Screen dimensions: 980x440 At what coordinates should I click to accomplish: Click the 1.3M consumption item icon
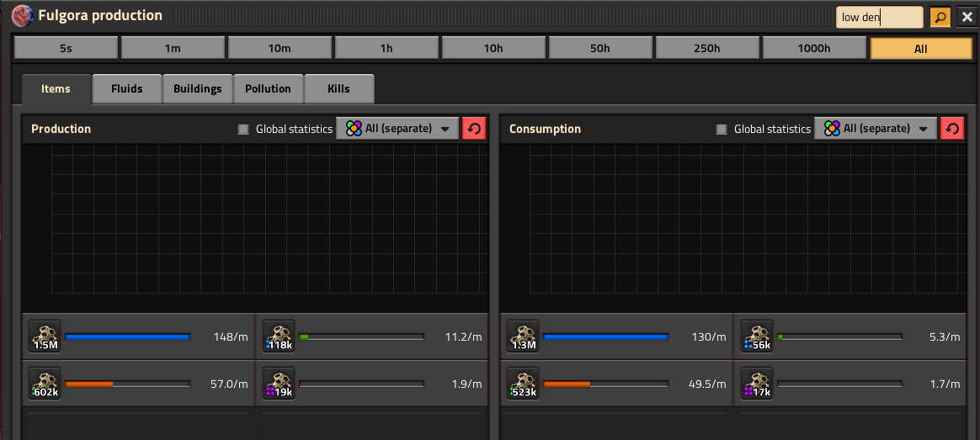[x=523, y=336]
